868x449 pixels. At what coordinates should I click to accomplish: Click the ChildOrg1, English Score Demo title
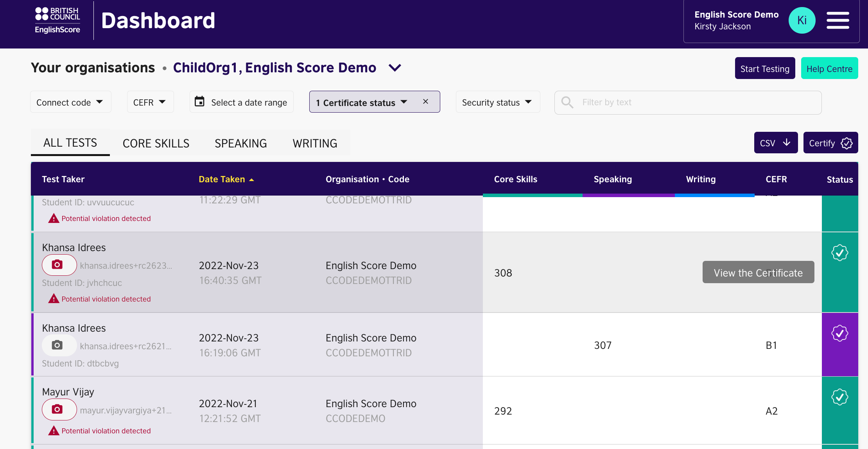pyautogui.click(x=274, y=68)
